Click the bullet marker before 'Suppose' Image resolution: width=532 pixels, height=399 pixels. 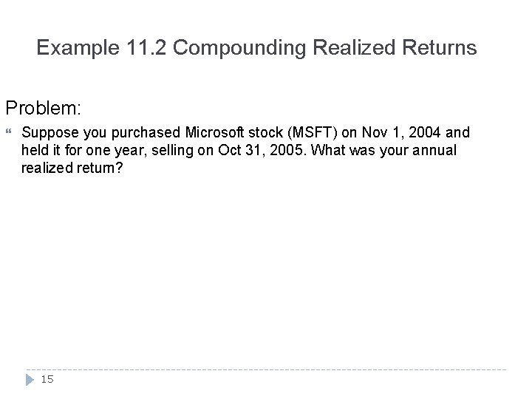click(x=10, y=134)
